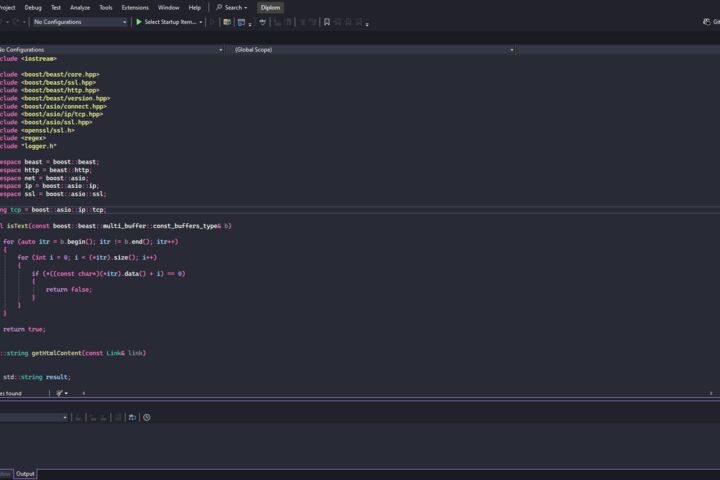Image resolution: width=720 pixels, height=480 pixels.
Task: Open the Output source selection dropdown
Action: point(34,418)
